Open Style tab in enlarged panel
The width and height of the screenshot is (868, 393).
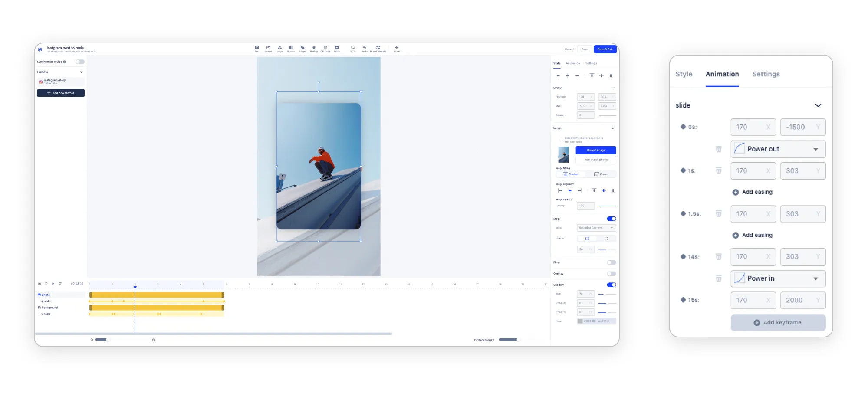(x=684, y=74)
